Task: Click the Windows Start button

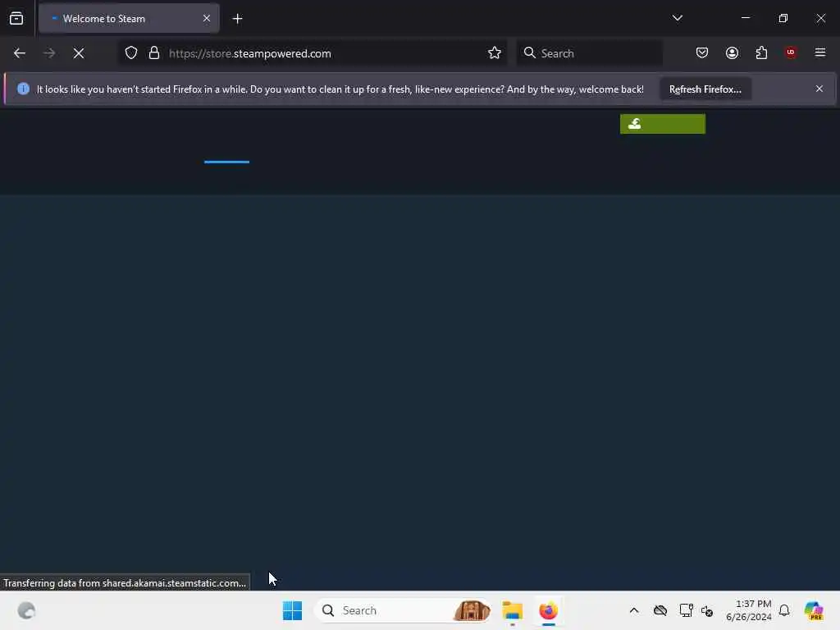Action: click(293, 610)
